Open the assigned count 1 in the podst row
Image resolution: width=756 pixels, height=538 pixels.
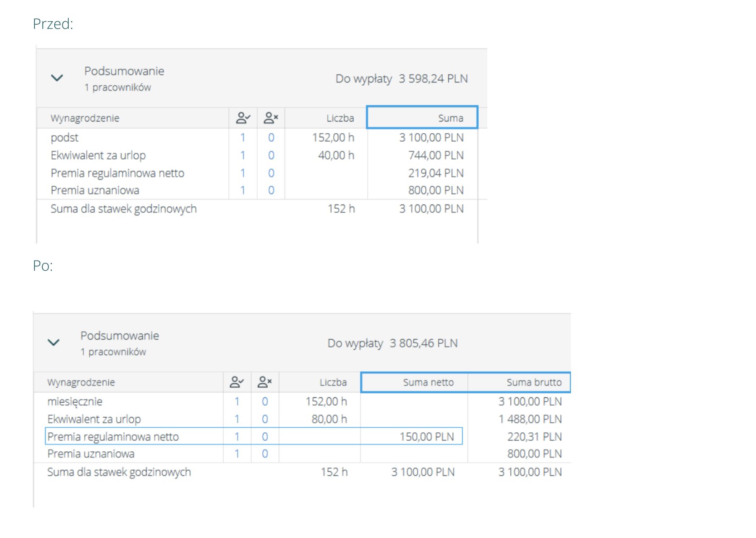pos(243,137)
